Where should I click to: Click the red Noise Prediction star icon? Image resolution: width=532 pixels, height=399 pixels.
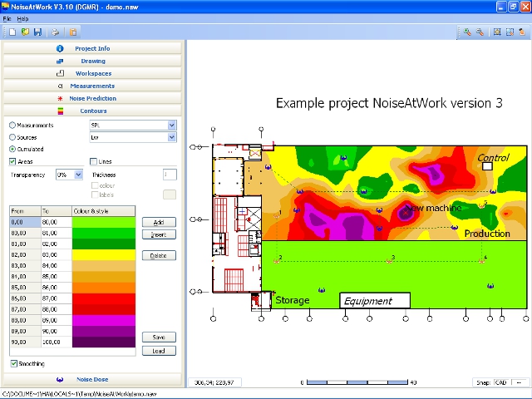click(60, 99)
